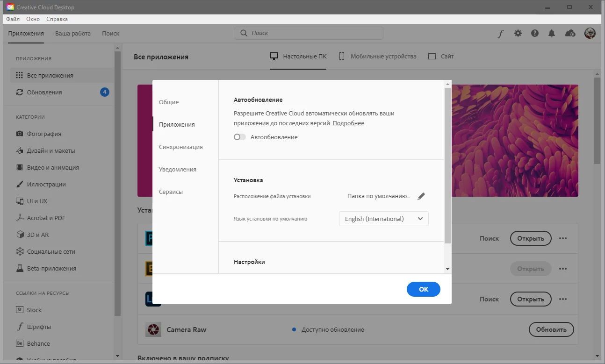Open more options for the second installed app
Screen dimensions: 605x364
point(563,269)
